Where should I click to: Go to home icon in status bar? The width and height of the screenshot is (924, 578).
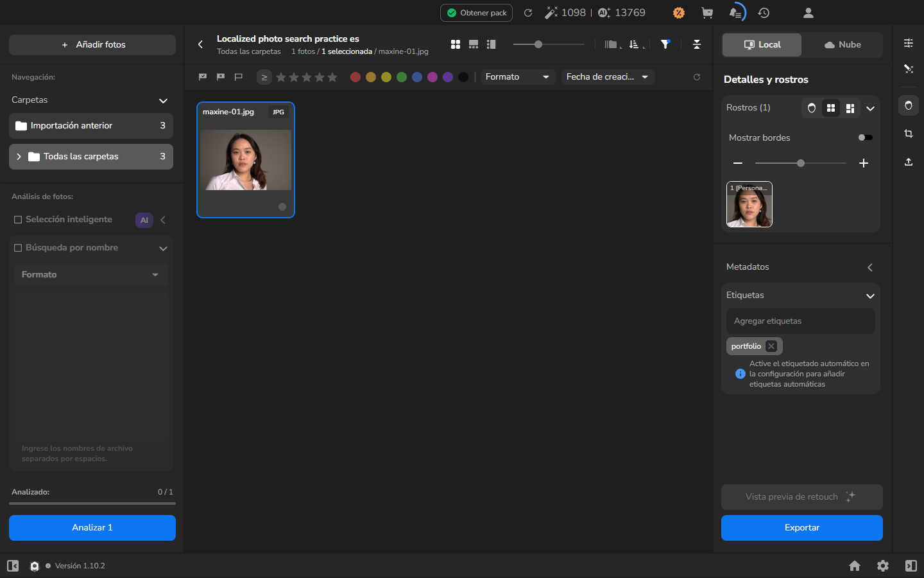click(x=855, y=566)
